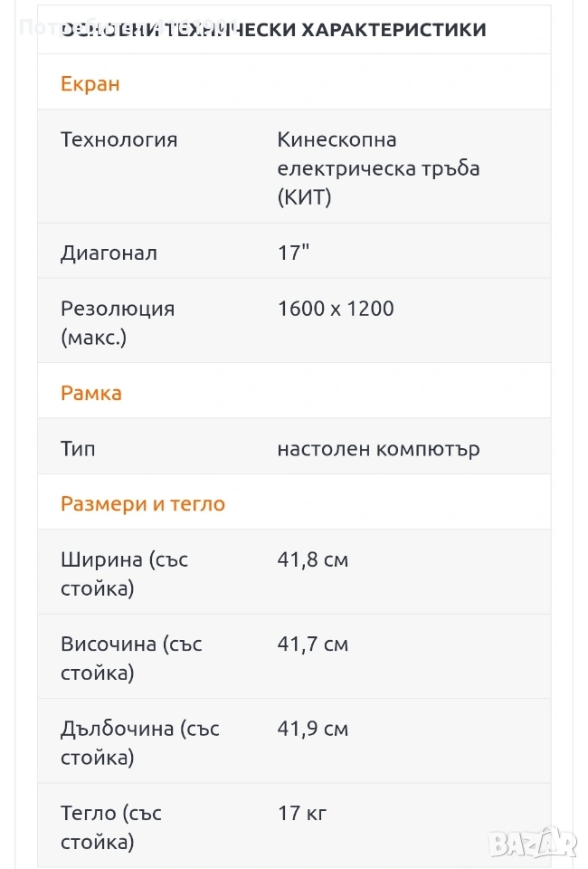Select the 'Диагонал' row label

coord(109,253)
